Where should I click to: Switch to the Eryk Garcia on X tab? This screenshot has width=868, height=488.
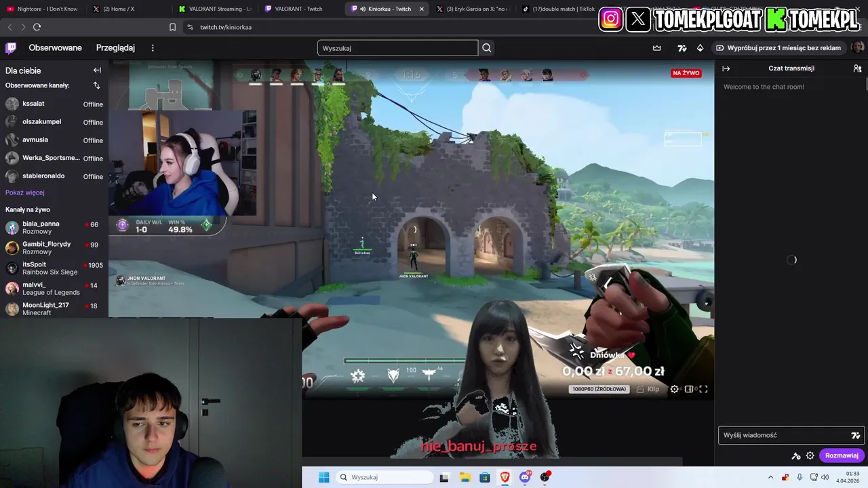[x=473, y=9]
